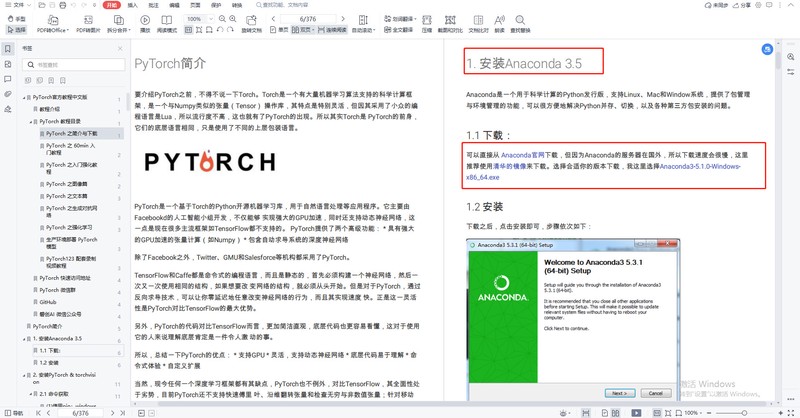Collapse 2.1 命令获取 bookmark node
800x418 pixels.
pyautogui.click(x=31, y=394)
